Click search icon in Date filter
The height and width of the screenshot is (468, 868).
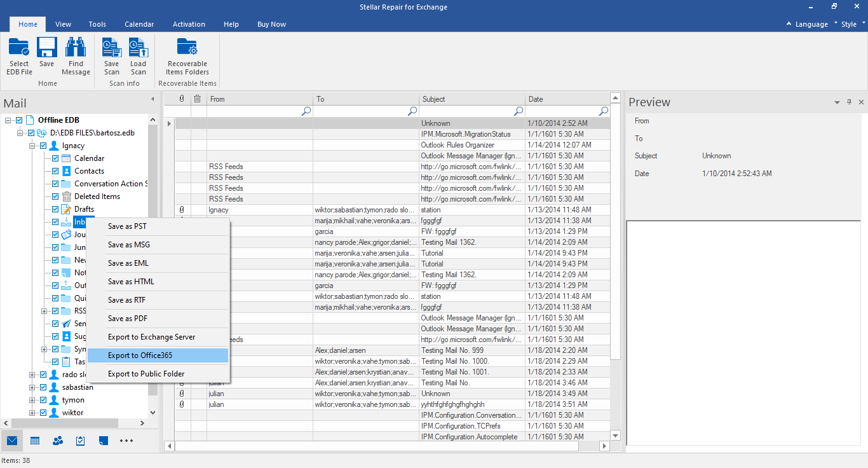[604, 111]
